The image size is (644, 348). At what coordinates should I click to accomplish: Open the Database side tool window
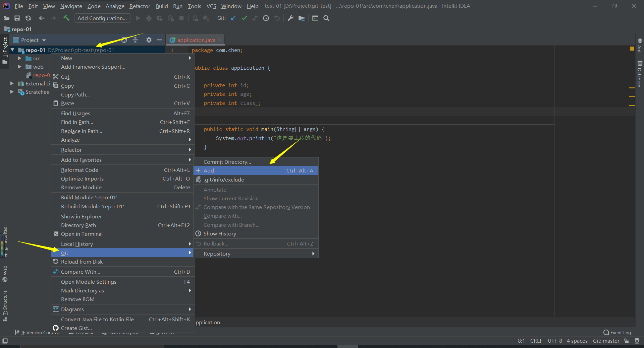640,74
